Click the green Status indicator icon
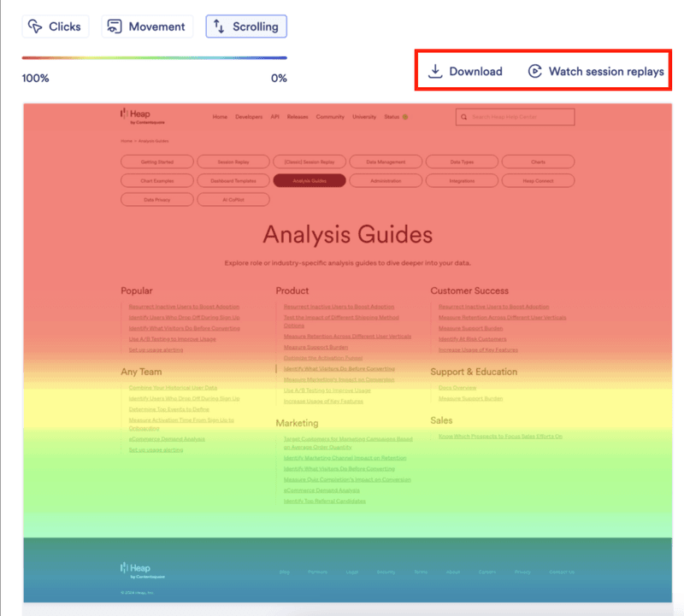This screenshot has width=684, height=616. [405, 117]
